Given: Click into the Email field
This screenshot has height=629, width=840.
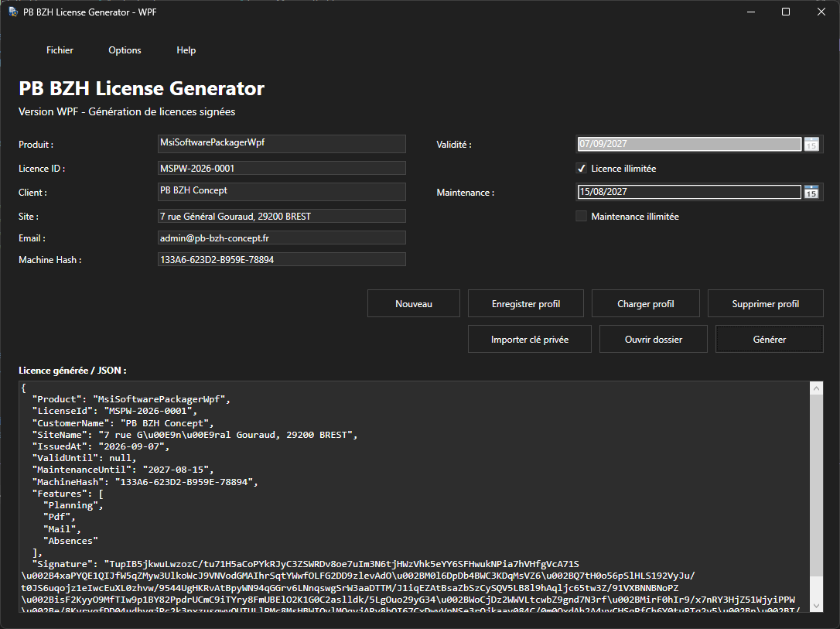Looking at the screenshot, I should [282, 238].
